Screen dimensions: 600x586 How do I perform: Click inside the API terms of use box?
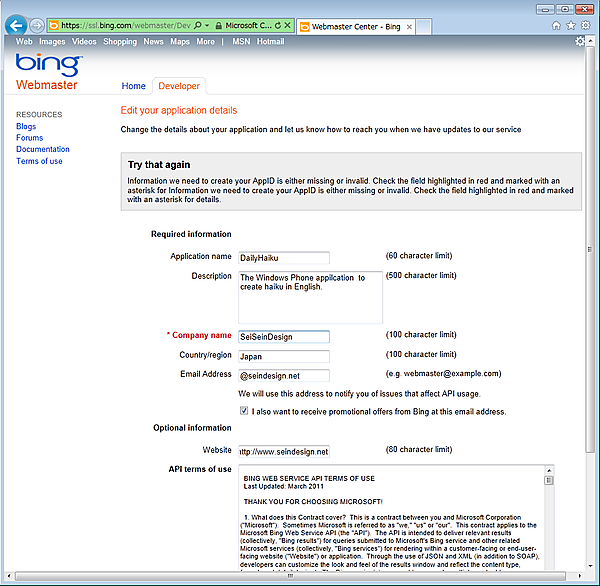(x=391, y=517)
